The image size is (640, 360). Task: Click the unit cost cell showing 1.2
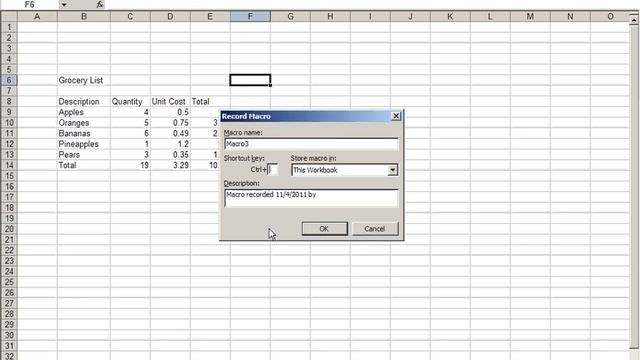(170, 144)
